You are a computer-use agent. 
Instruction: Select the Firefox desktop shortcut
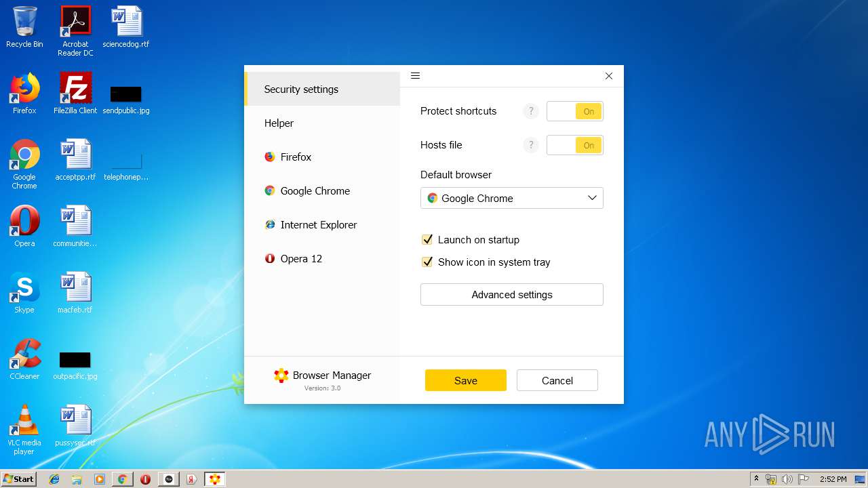pos(24,94)
